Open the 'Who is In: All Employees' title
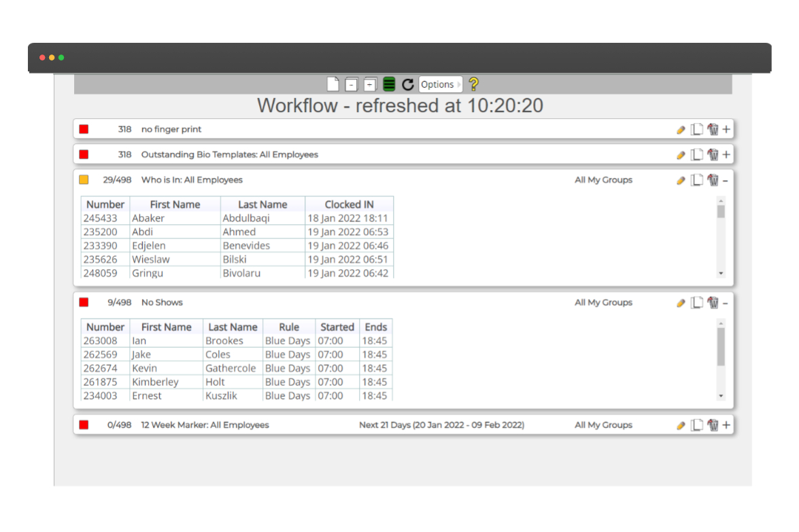 [192, 179]
